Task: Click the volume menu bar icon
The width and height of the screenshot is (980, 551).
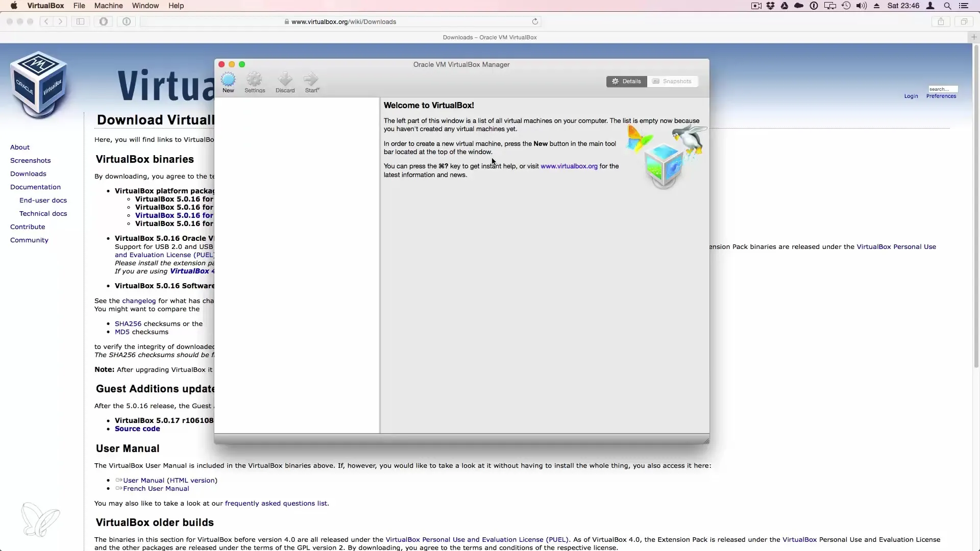Action: tap(862, 6)
